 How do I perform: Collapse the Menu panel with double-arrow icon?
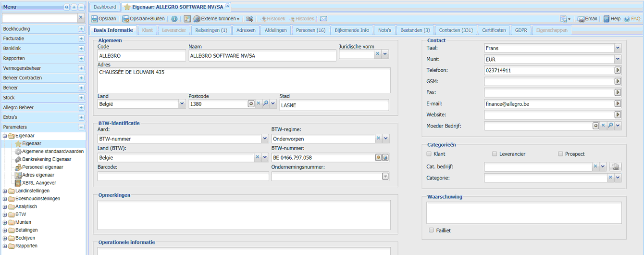click(x=67, y=7)
